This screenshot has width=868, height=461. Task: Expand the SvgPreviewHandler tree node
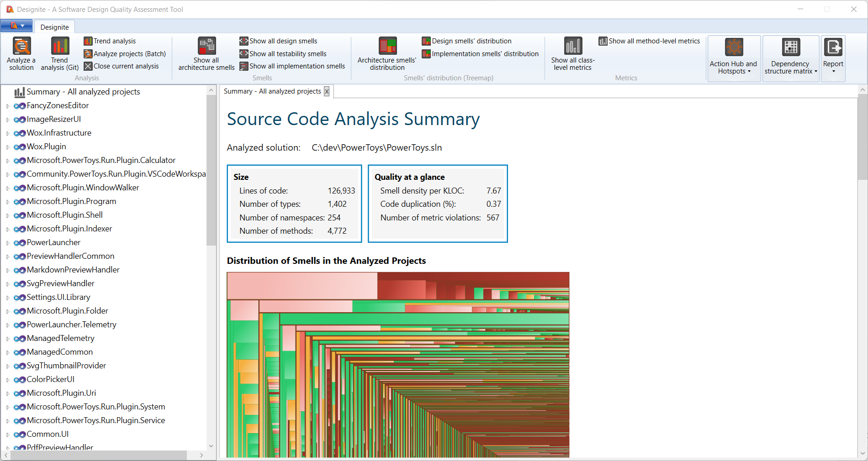(x=8, y=284)
